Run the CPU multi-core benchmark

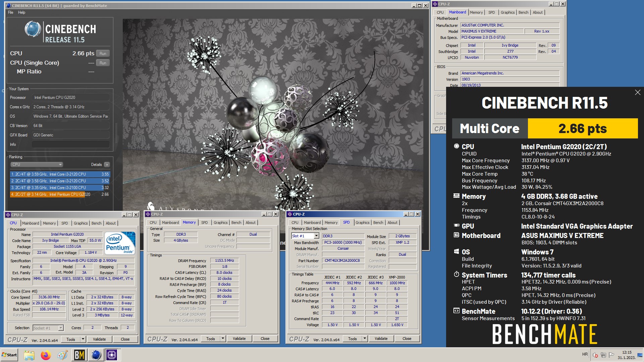[103, 53]
